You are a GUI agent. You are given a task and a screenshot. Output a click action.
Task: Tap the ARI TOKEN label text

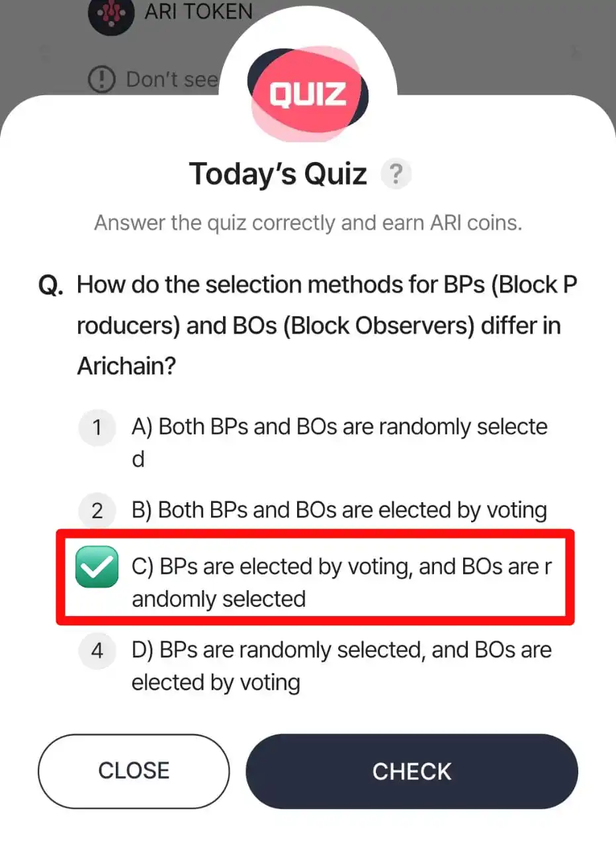tap(198, 11)
